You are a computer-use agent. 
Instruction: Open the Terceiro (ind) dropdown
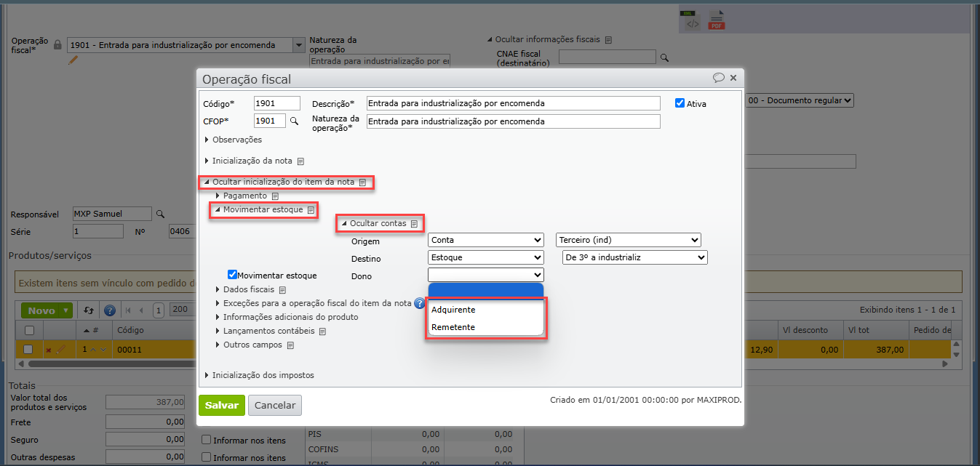629,240
